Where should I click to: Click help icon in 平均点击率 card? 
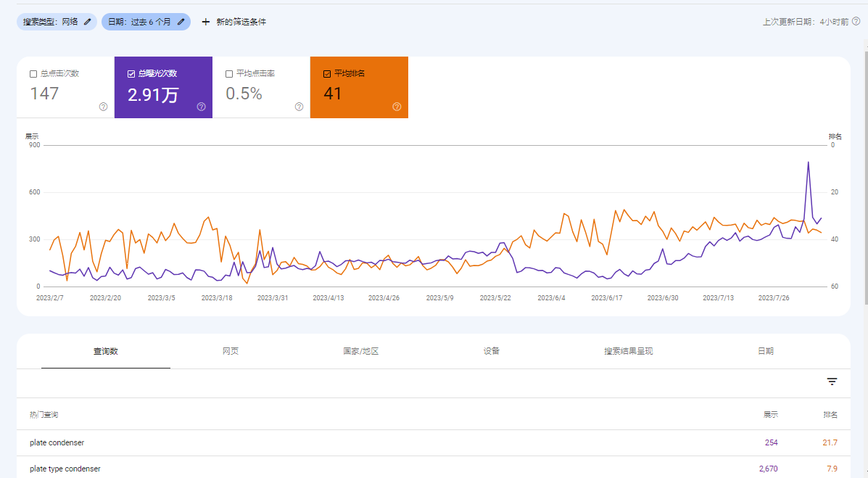point(299,107)
